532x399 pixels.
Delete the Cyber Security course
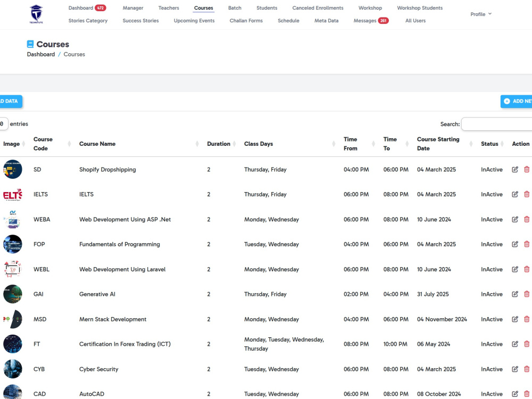point(527,369)
